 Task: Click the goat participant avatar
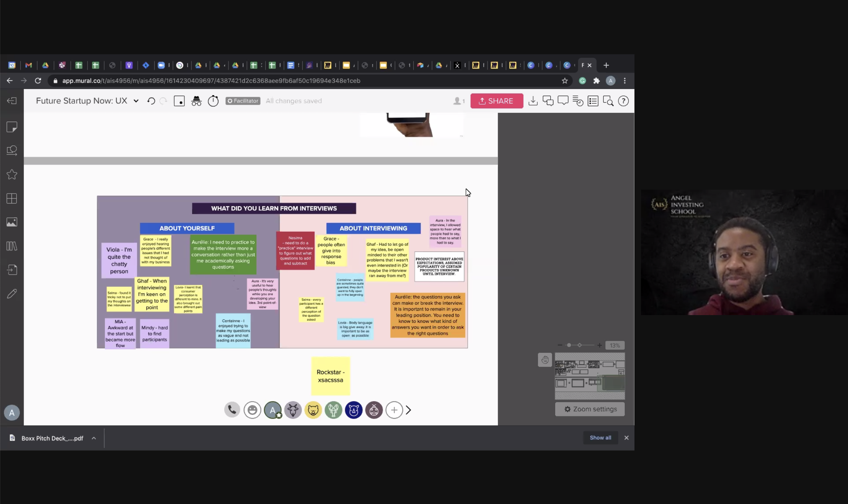pyautogui.click(x=293, y=410)
